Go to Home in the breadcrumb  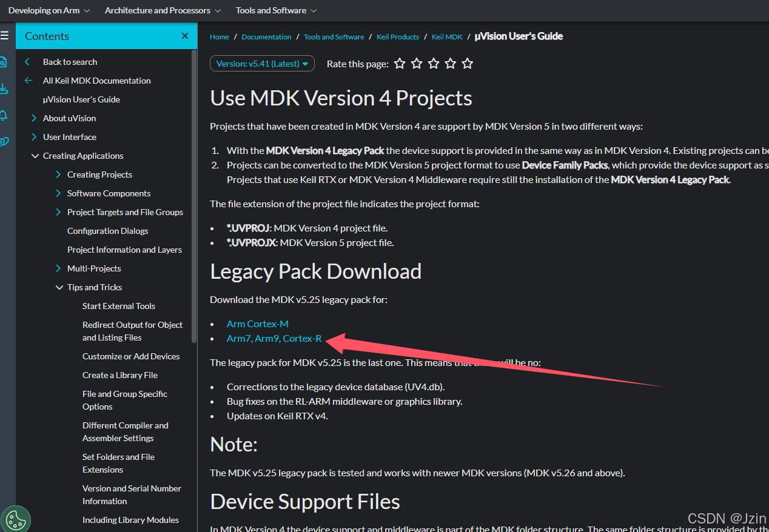point(220,37)
